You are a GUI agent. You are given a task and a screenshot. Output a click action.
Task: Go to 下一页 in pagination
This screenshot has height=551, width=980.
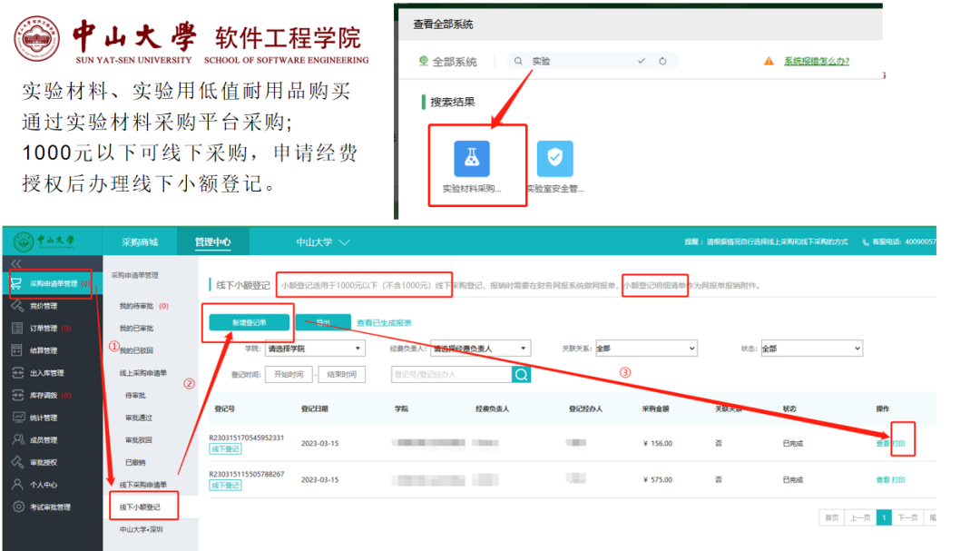coord(907,517)
